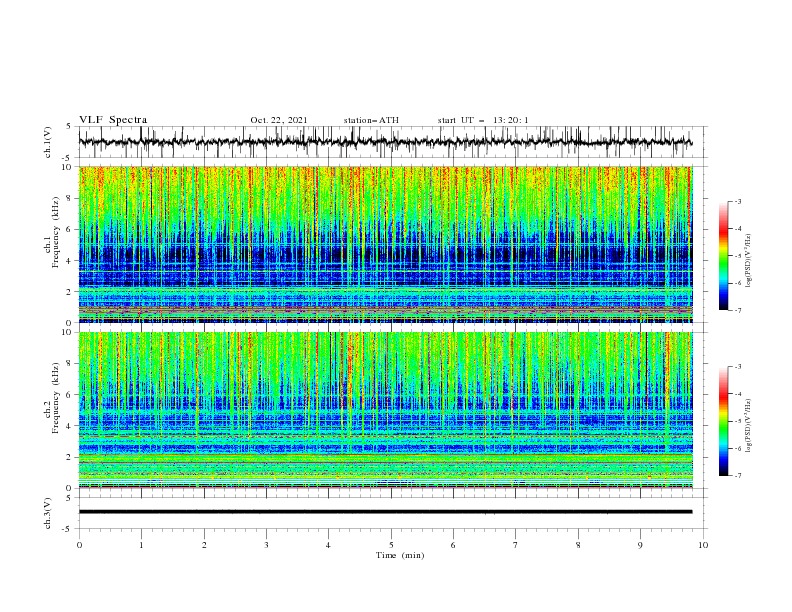792x612 pixels.
Task: Click the '-3' label on upper colorbar
Action: click(x=737, y=201)
